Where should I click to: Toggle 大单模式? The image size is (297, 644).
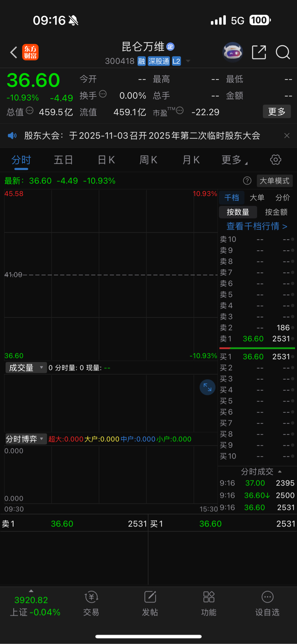[x=274, y=181]
